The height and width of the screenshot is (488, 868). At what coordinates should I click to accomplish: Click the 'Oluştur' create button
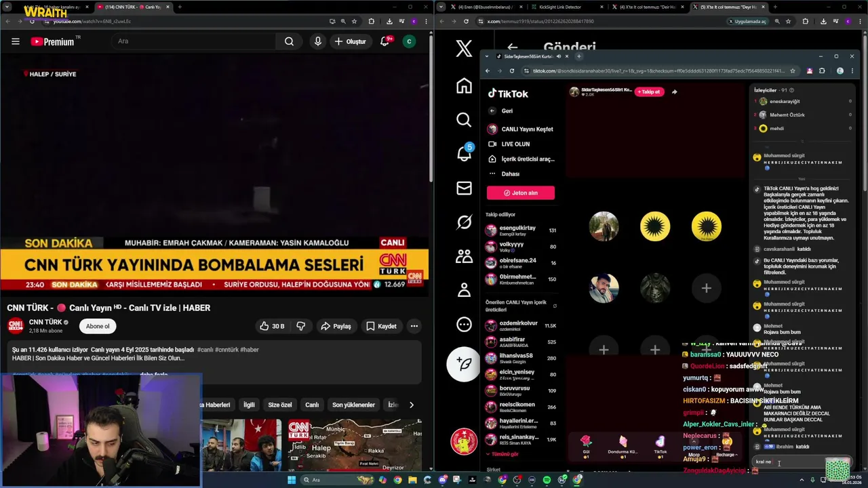[350, 41]
